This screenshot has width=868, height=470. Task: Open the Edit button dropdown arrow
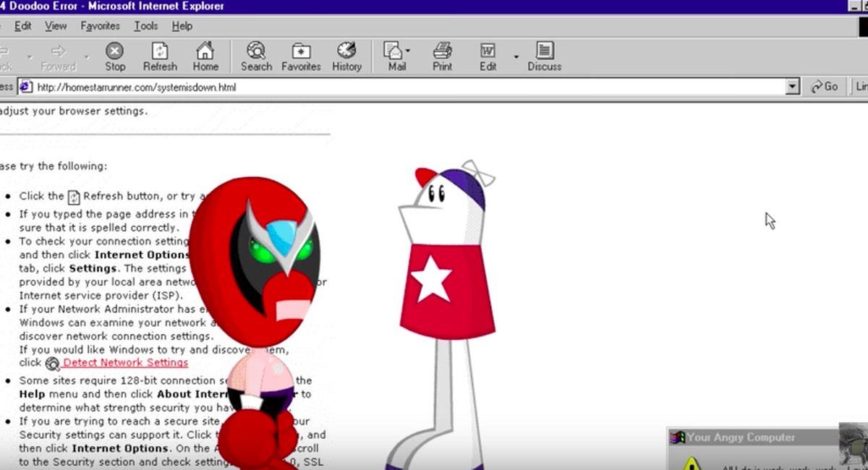(516, 56)
